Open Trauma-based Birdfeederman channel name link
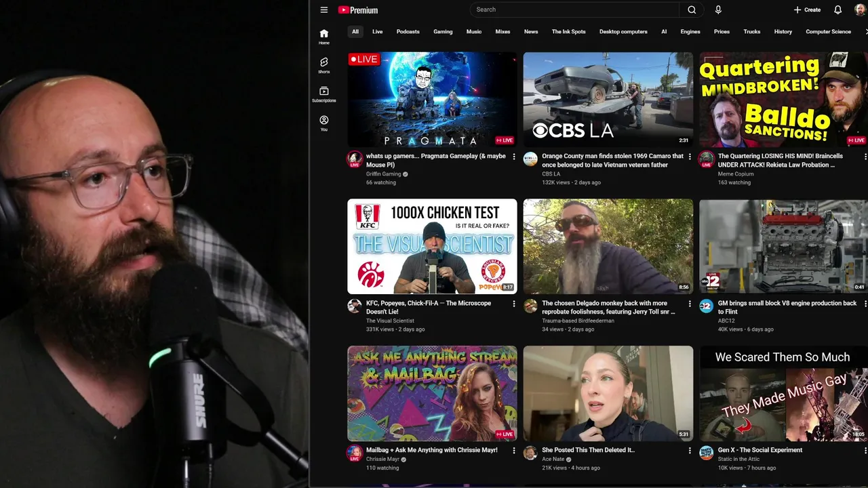The height and width of the screenshot is (488, 868). tap(578, 321)
